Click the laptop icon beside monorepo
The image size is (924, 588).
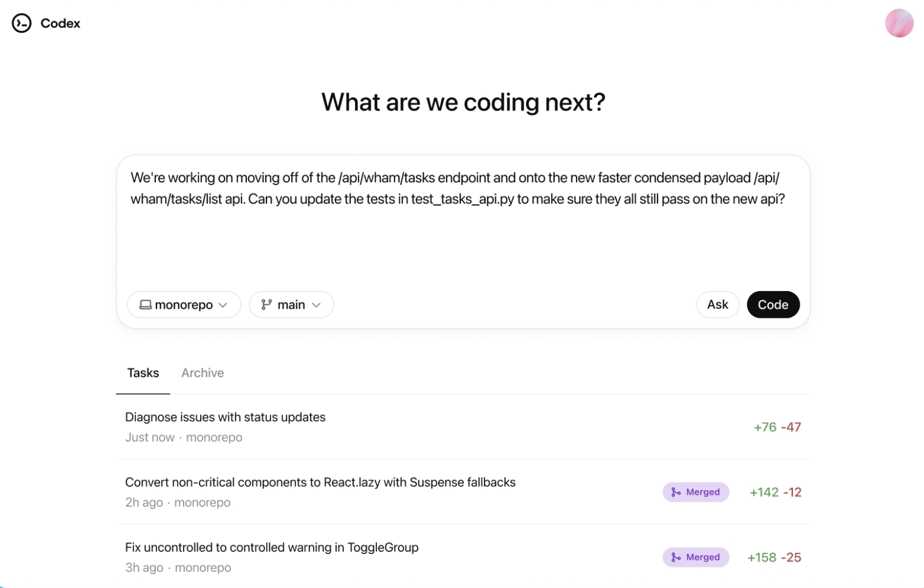click(146, 305)
